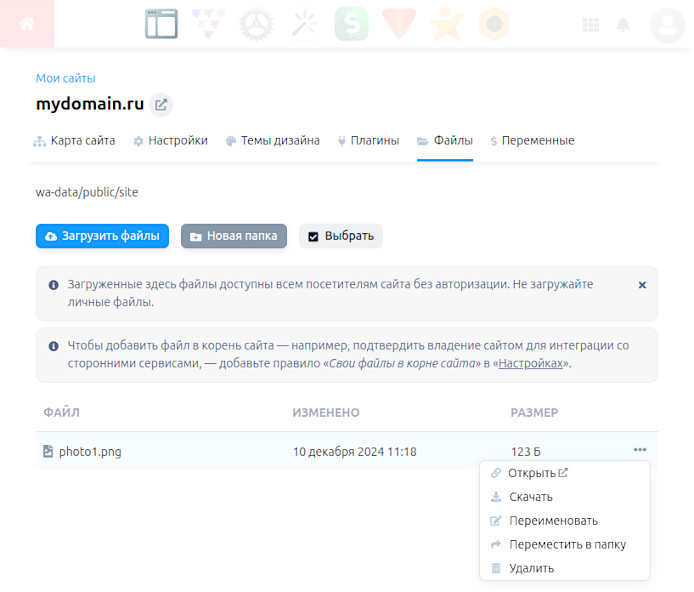Dismiss the public files warning notice
The image size is (694, 592).
click(642, 285)
